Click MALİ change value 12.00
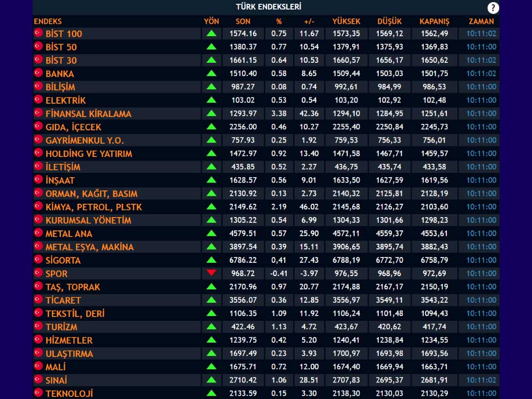Screen dimensions: 532x399 point(309,367)
